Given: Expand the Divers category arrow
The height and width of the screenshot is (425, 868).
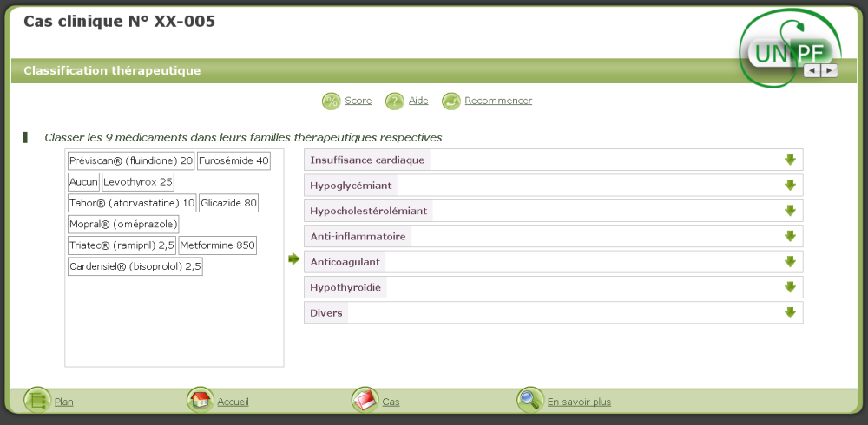Looking at the screenshot, I should (x=790, y=312).
